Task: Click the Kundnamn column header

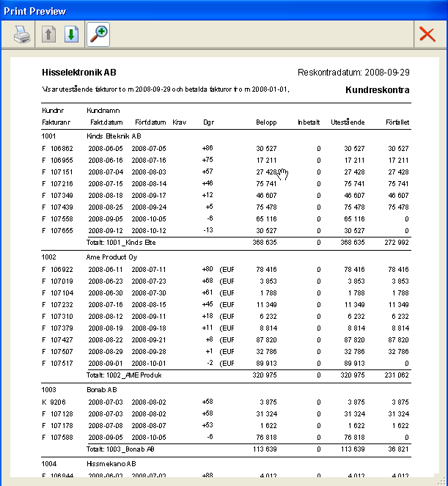Action: click(x=103, y=111)
